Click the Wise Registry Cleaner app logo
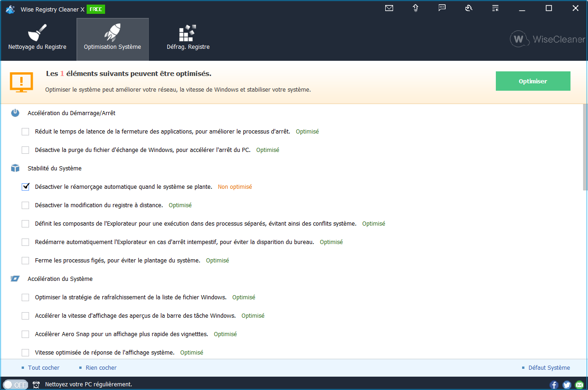 tap(11, 9)
